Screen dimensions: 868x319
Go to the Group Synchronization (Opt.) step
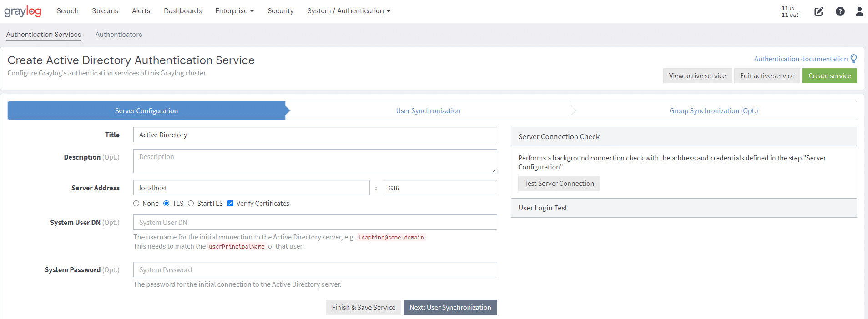pos(714,111)
